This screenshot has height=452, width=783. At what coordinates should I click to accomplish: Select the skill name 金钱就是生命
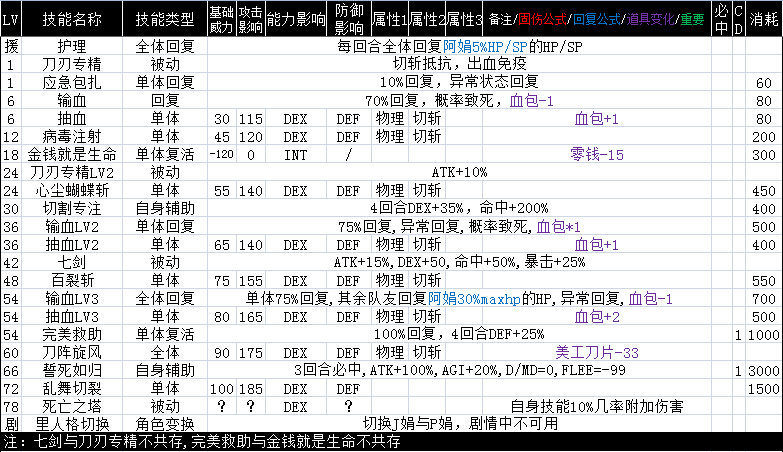pyautogui.click(x=72, y=154)
